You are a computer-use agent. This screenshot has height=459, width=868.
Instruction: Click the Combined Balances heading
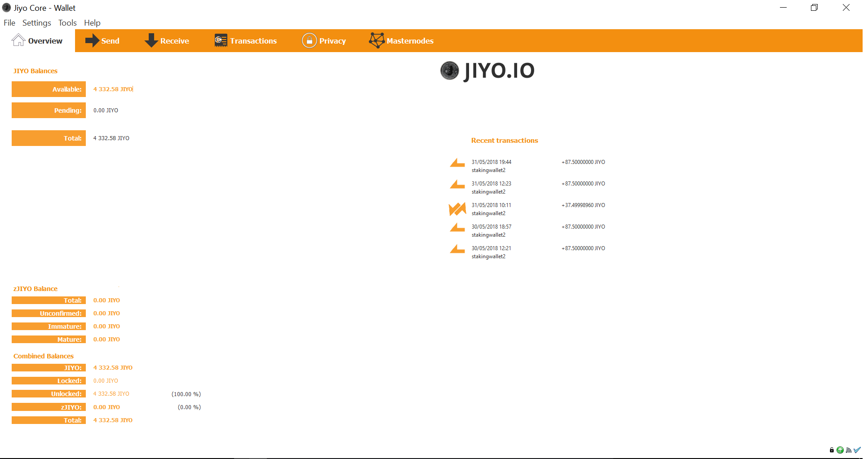point(44,356)
